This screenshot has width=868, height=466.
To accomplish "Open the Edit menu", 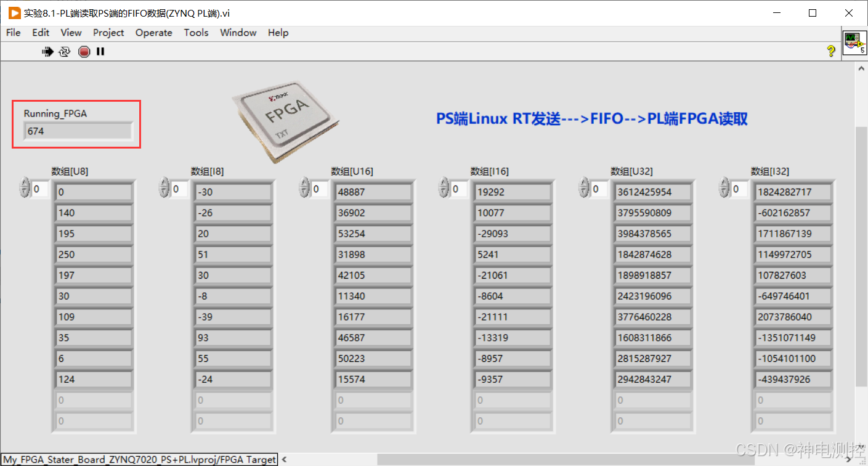I will tap(41, 33).
